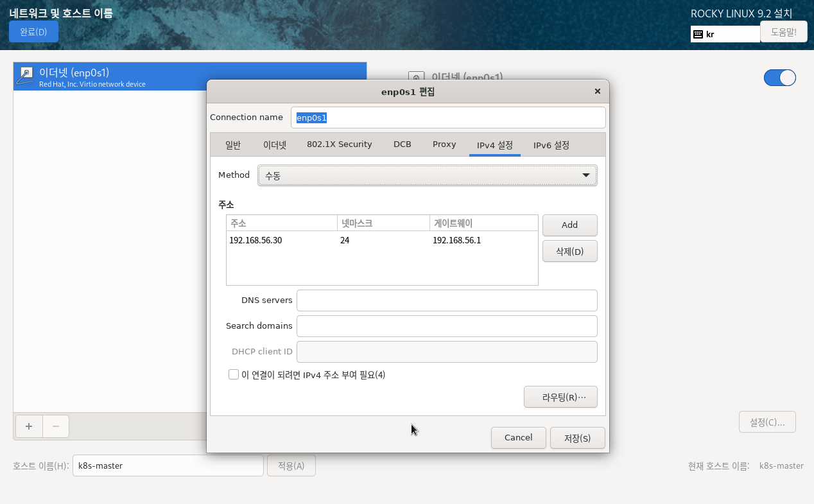Open the 802.1X Security tab
The height and width of the screenshot is (504, 814).
click(x=339, y=144)
